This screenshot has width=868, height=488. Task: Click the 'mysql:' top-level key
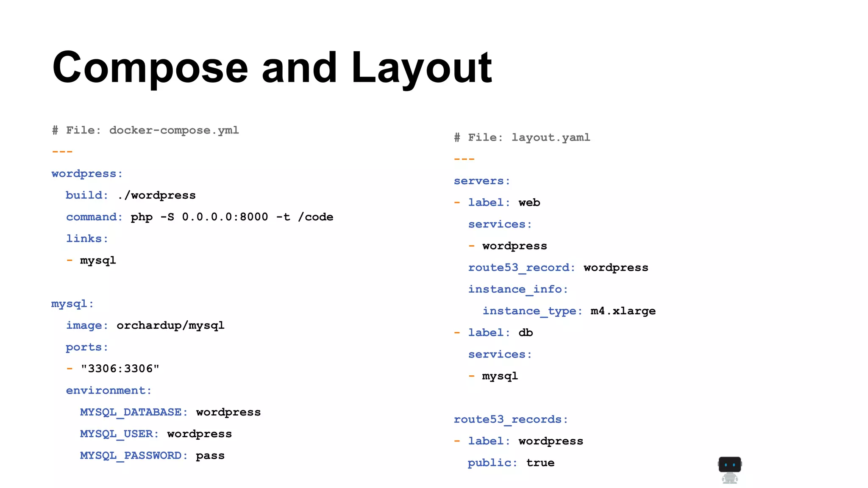click(x=72, y=304)
